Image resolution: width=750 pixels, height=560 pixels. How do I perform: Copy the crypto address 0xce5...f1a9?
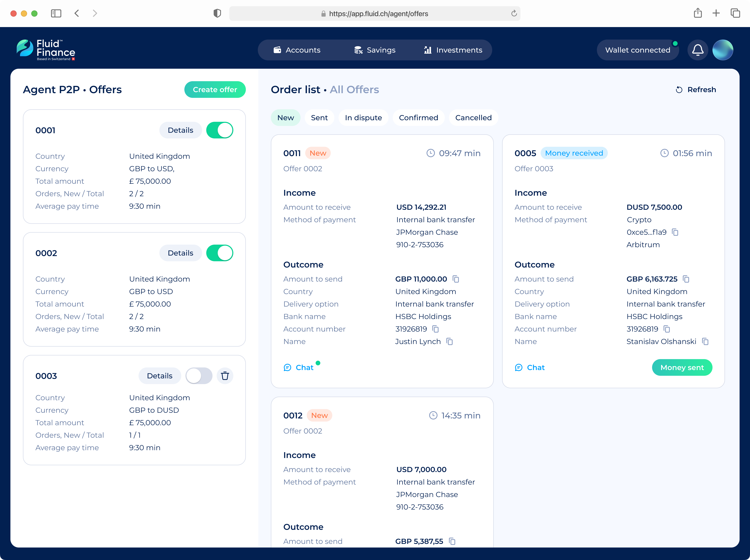[675, 232]
